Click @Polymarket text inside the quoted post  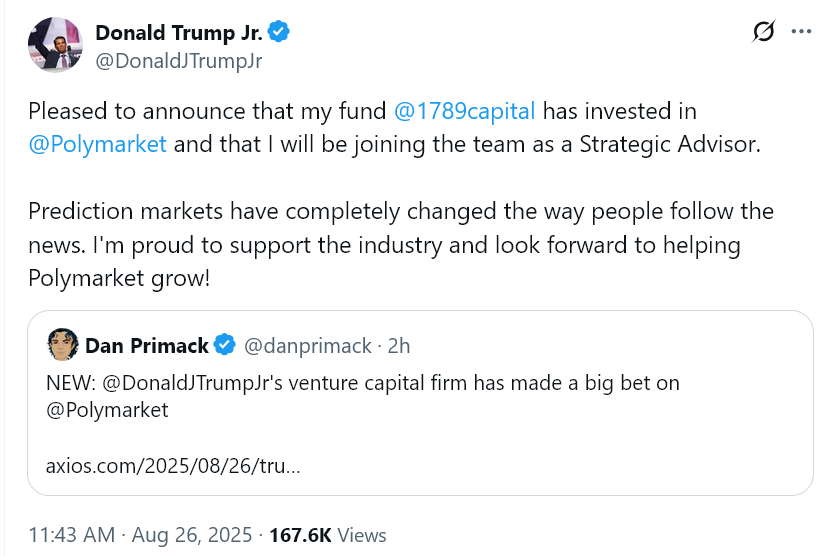(x=107, y=409)
